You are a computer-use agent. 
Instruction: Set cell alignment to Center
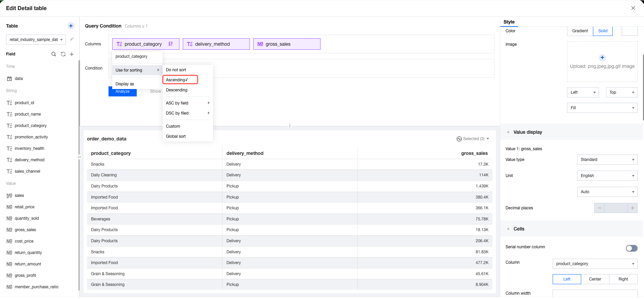pyautogui.click(x=595, y=279)
